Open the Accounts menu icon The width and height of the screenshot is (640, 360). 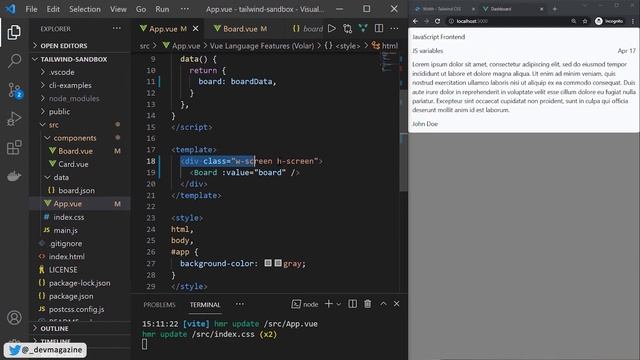pos(14,317)
